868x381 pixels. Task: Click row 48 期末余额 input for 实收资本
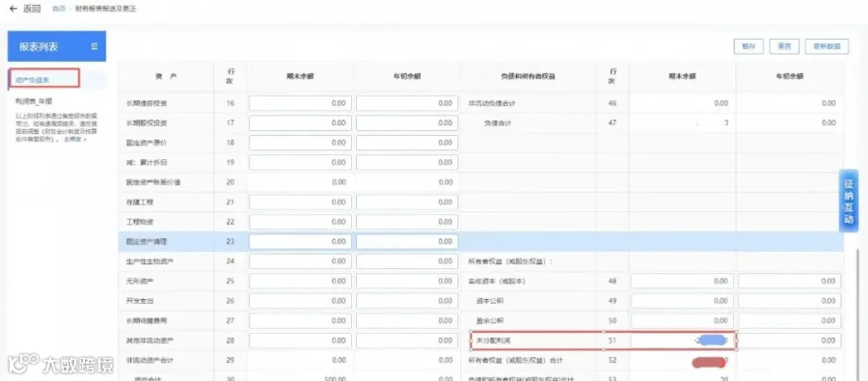pos(682,282)
